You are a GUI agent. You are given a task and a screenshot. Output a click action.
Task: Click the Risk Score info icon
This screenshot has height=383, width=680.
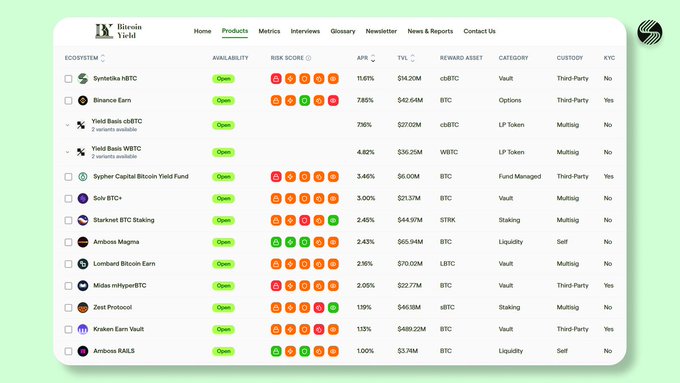[308, 58]
